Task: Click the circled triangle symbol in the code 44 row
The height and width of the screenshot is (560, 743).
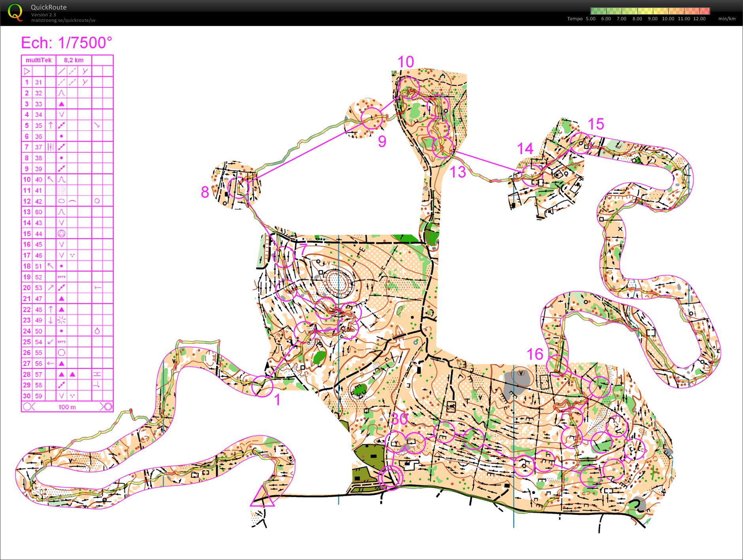Action: coord(61,234)
